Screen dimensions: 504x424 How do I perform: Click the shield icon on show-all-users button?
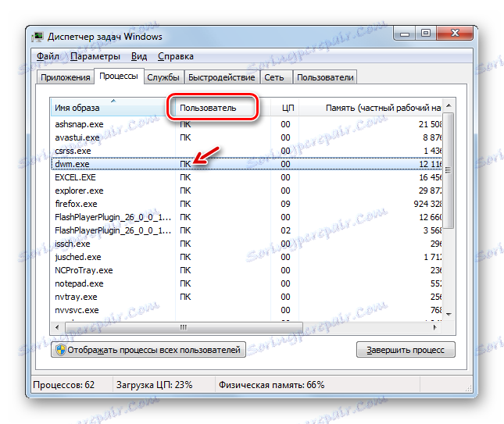[x=60, y=350]
